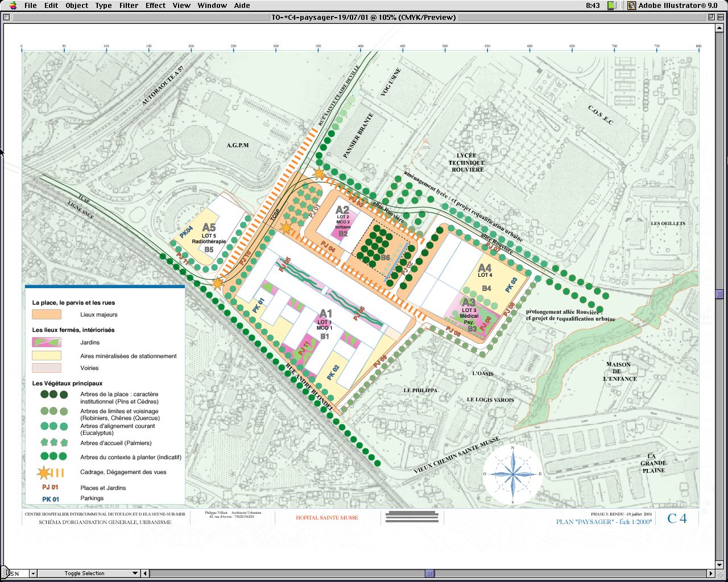Screen dimensions: 728x582
Task: Click the window zoom box in title bar
Action: (x=711, y=17)
